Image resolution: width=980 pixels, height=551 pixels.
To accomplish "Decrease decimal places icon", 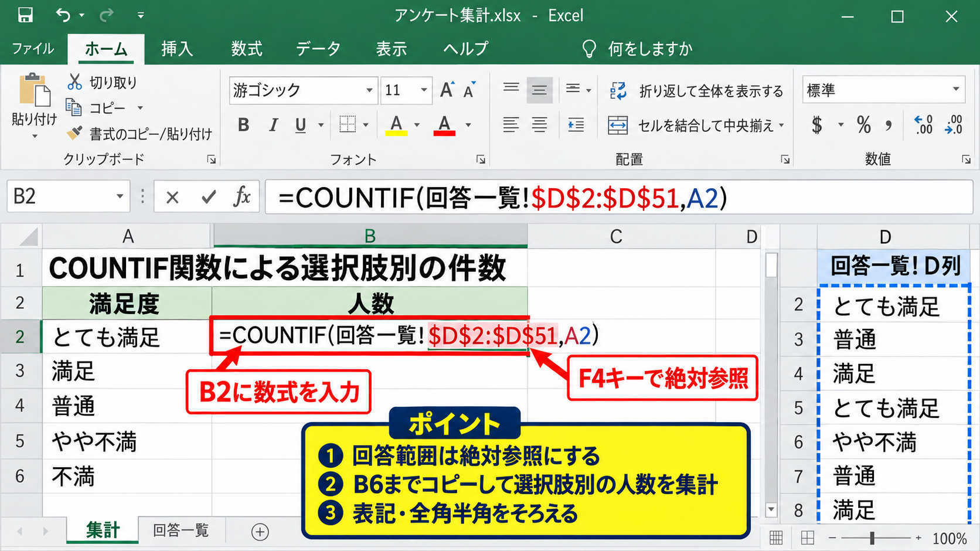I will pyautogui.click(x=954, y=124).
